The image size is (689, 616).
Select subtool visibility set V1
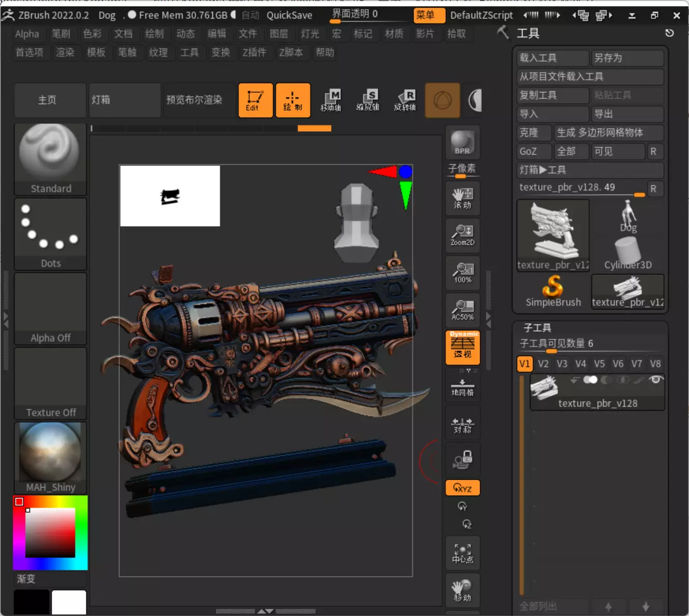pos(525,364)
